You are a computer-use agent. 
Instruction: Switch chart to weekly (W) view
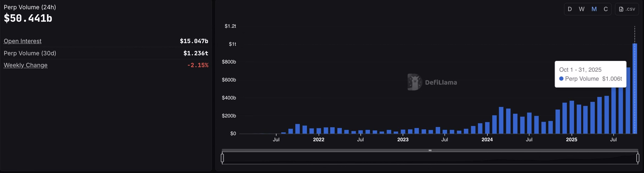tap(581, 9)
